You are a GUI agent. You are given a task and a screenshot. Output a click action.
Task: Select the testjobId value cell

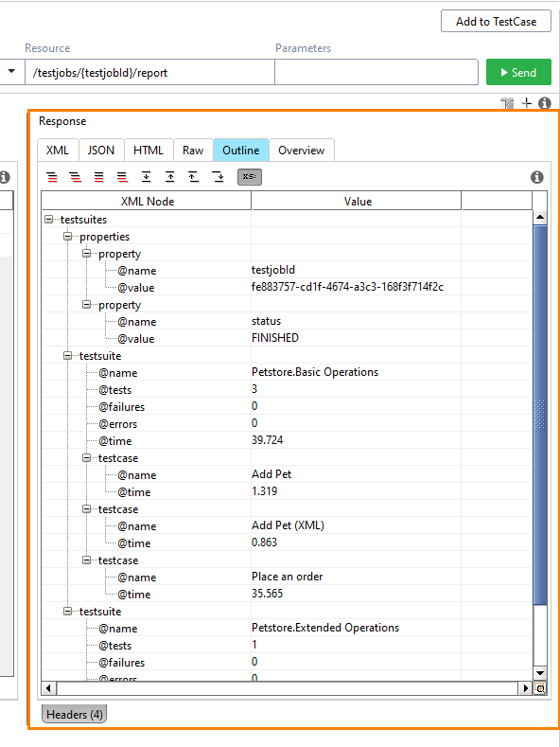[273, 270]
